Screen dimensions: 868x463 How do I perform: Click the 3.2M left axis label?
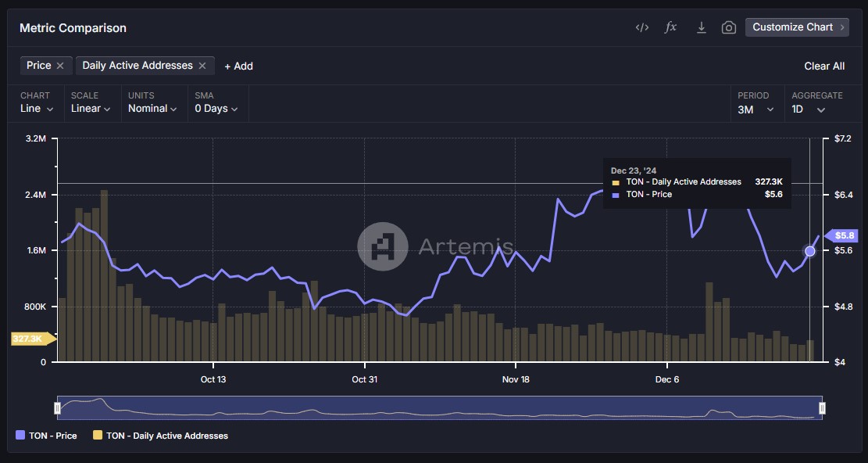point(35,138)
